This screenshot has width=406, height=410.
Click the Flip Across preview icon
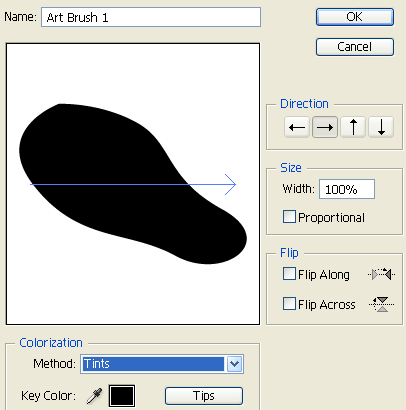382,304
